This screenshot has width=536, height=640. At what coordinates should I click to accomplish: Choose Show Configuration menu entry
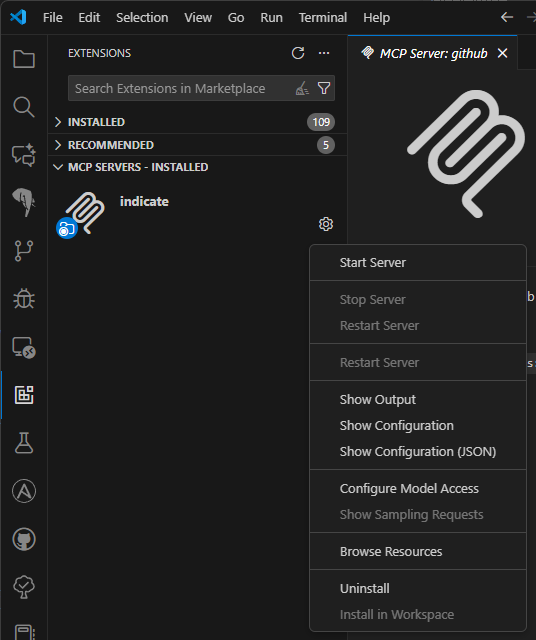(418, 426)
